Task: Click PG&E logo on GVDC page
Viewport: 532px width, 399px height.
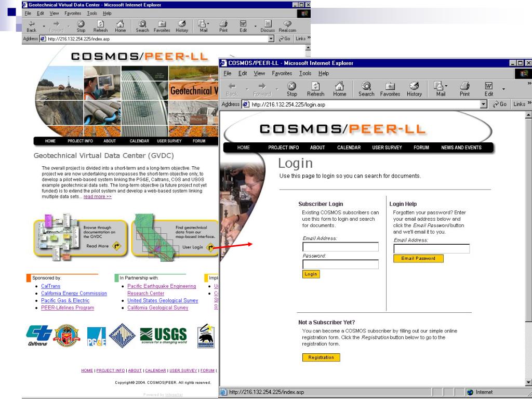Action: coord(96,336)
